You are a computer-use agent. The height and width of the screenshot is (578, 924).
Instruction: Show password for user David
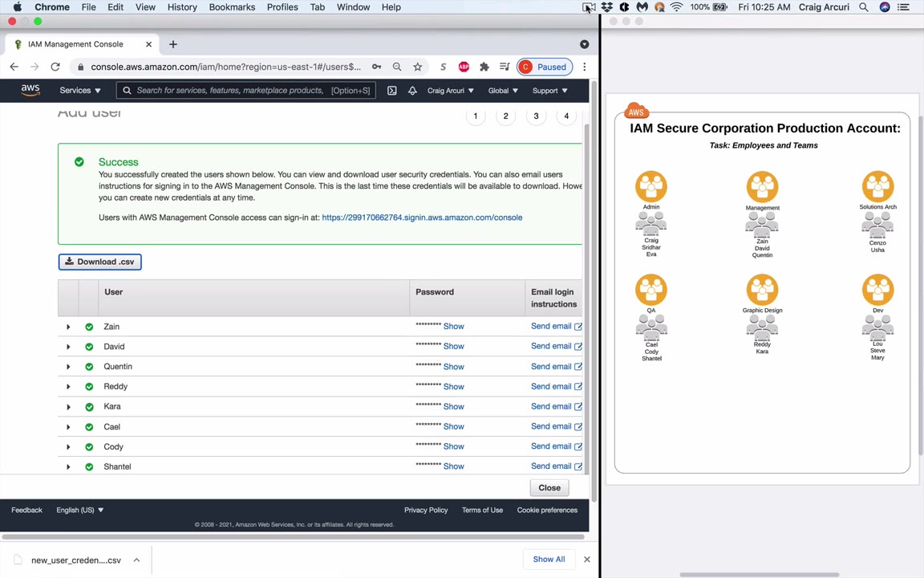(x=453, y=346)
